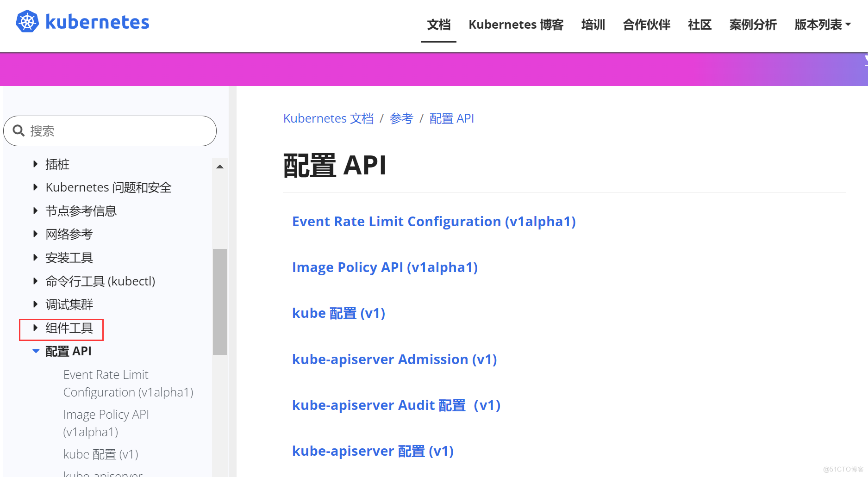Expand the 安装工具 arrow
The height and width of the screenshot is (477, 868).
(x=35, y=257)
